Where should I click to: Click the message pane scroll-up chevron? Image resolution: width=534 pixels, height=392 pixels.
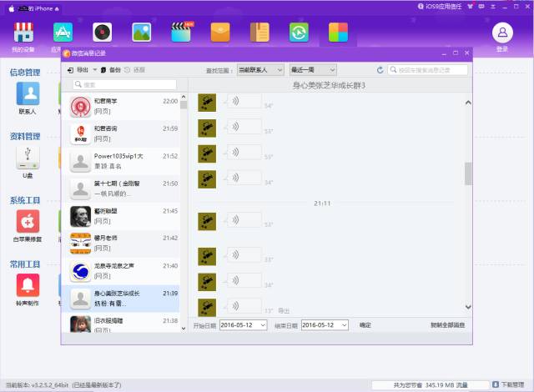(468, 103)
